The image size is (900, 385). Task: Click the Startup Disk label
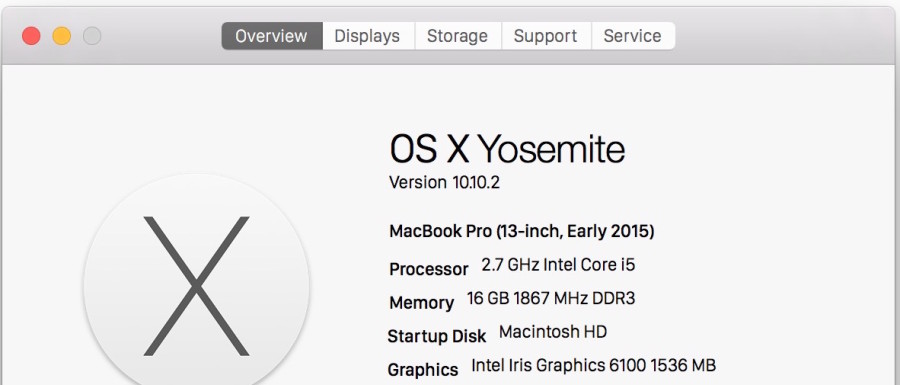pos(437,336)
